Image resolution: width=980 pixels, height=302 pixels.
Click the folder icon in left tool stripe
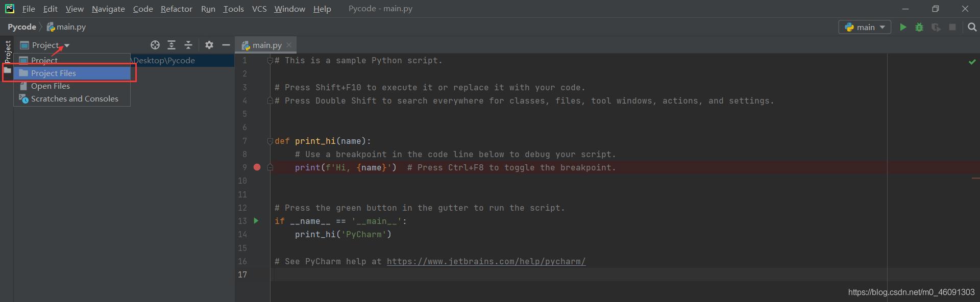(7, 71)
